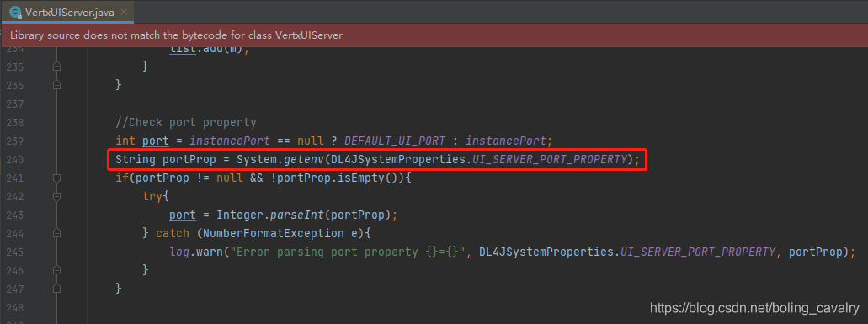Click the Java class file icon on tab
Image resolution: width=868 pixels, height=324 pixels.
(15, 12)
